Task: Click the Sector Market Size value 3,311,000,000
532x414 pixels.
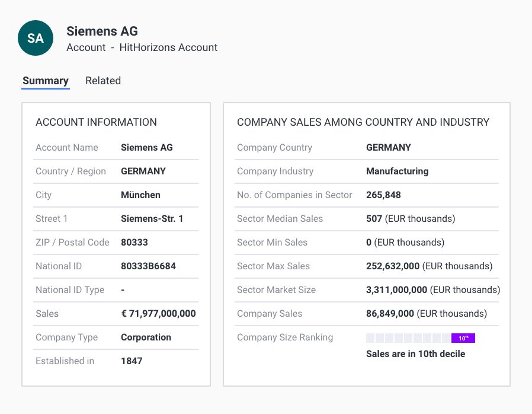Action: 396,290
